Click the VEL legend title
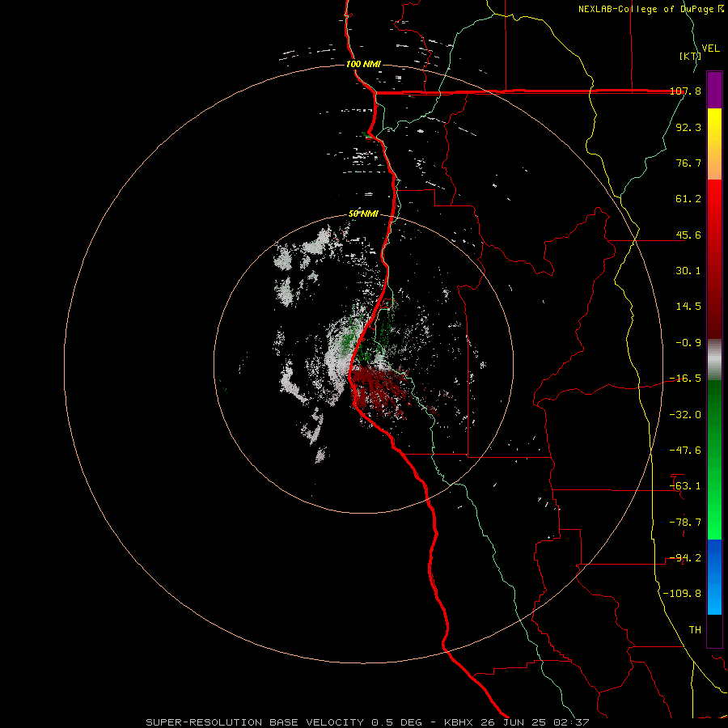Image resolution: width=728 pixels, height=728 pixels. point(710,49)
